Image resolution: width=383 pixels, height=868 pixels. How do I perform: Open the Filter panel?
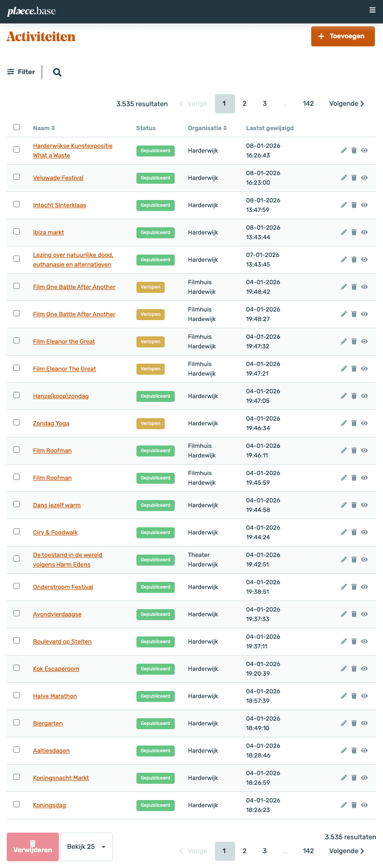[x=21, y=72]
